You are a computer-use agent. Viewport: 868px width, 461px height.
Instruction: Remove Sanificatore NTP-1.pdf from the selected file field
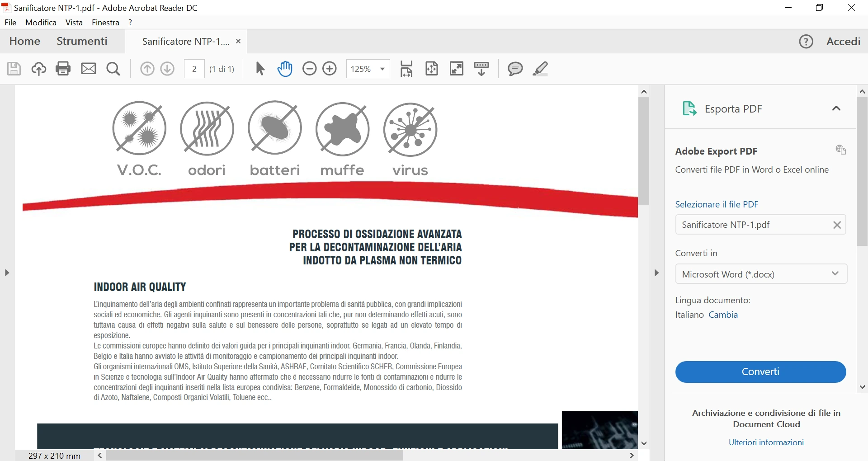pyautogui.click(x=837, y=225)
